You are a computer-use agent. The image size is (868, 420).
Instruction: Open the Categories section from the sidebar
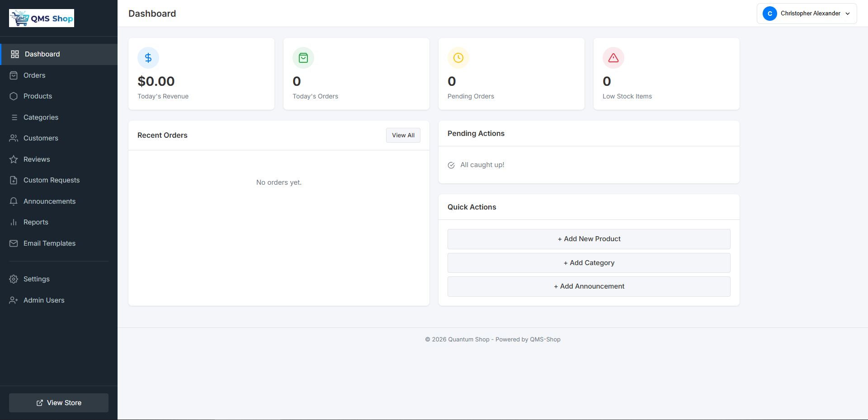coord(41,117)
